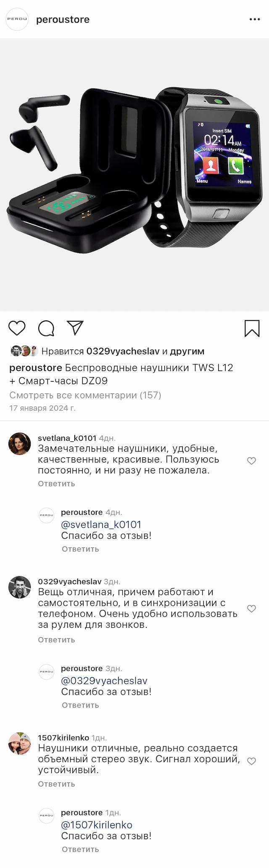
Task: Open 1507kirilenko's avatar next to comment
Action: click(20, 743)
